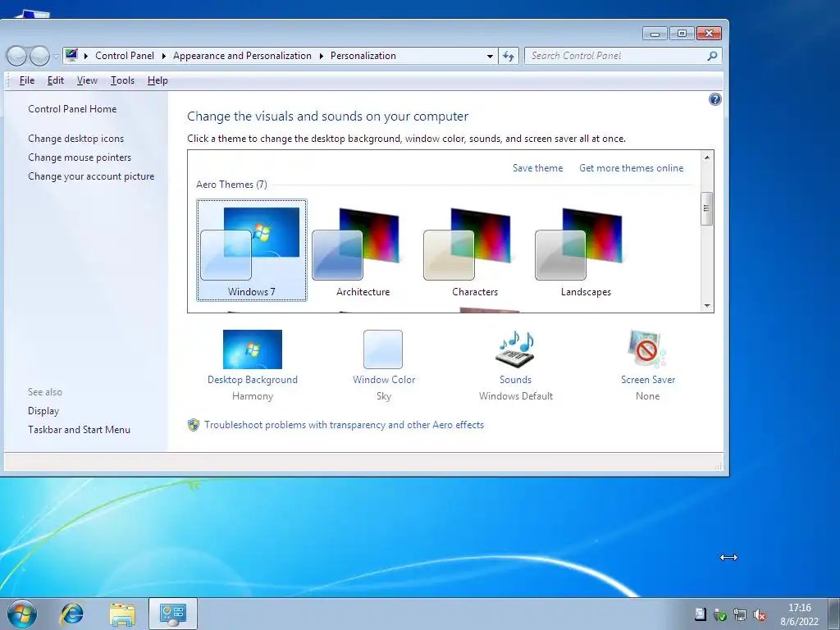
Task: Click the Control Panel icon in address bar
Action: [x=71, y=55]
